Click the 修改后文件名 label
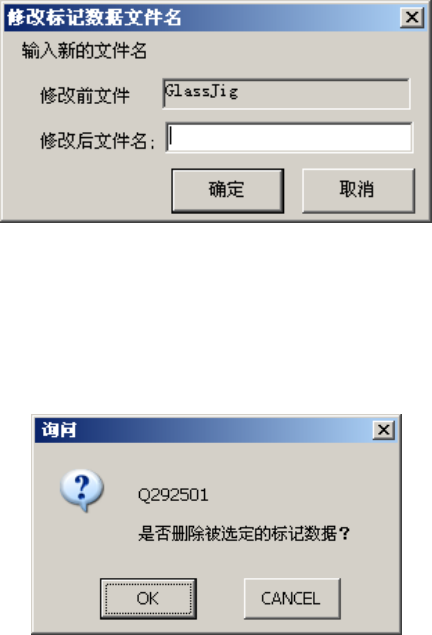Viewport: 432px width, 635px height. click(x=97, y=141)
